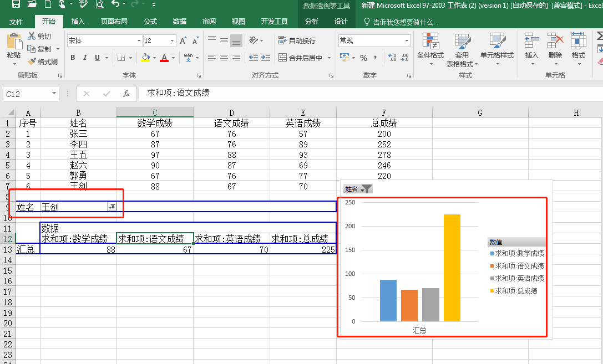
Task: Click the Open folder icon in quick access toolbar
Action: (x=32, y=4)
